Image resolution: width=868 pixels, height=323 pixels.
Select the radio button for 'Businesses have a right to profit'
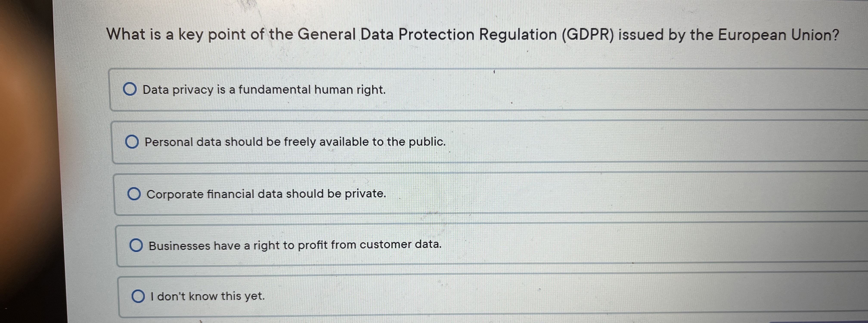pyautogui.click(x=136, y=245)
